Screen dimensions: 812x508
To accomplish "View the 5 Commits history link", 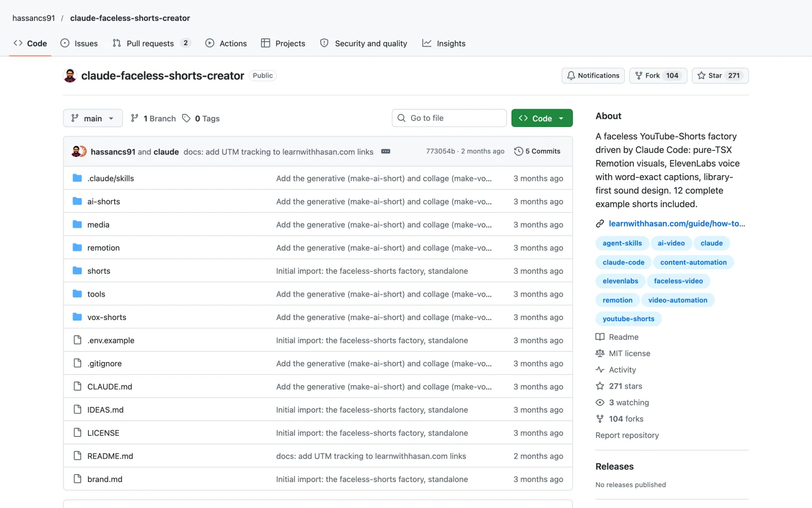I will coord(537,151).
